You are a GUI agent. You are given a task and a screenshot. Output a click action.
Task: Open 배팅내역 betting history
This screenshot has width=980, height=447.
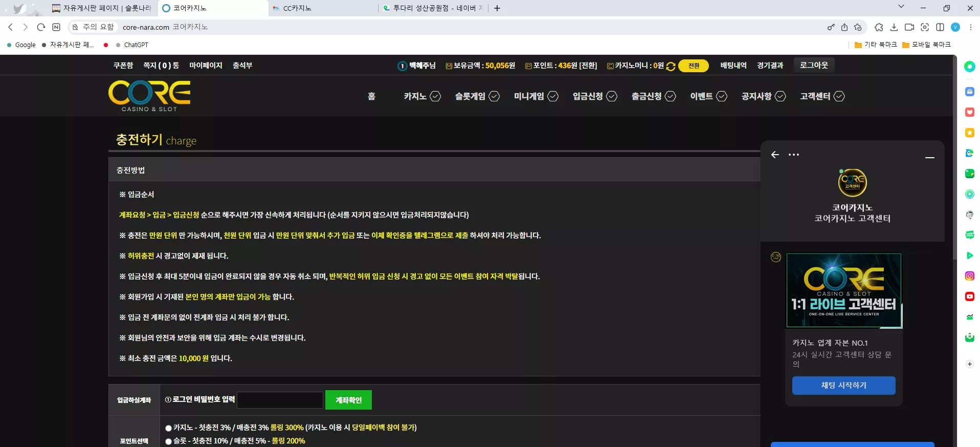tap(733, 66)
